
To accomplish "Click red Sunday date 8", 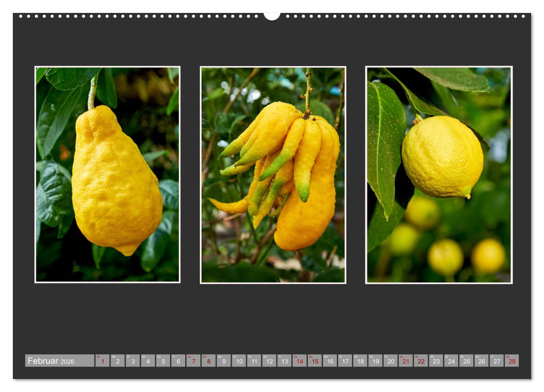I will (x=208, y=361).
